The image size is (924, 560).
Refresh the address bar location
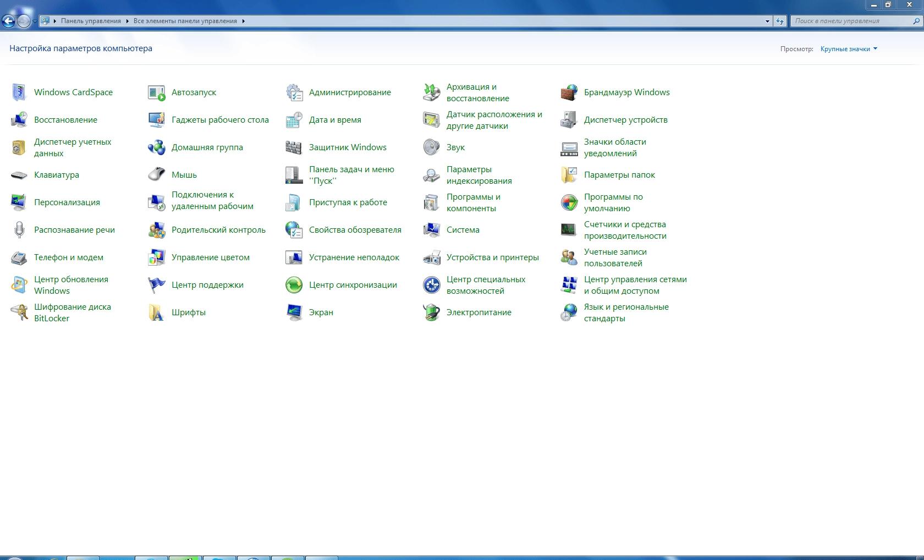[779, 21]
